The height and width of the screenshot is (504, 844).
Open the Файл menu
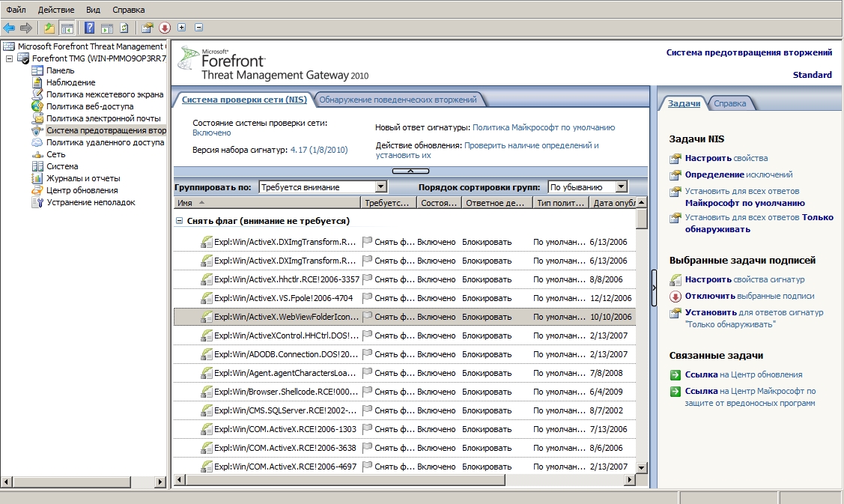[x=16, y=10]
